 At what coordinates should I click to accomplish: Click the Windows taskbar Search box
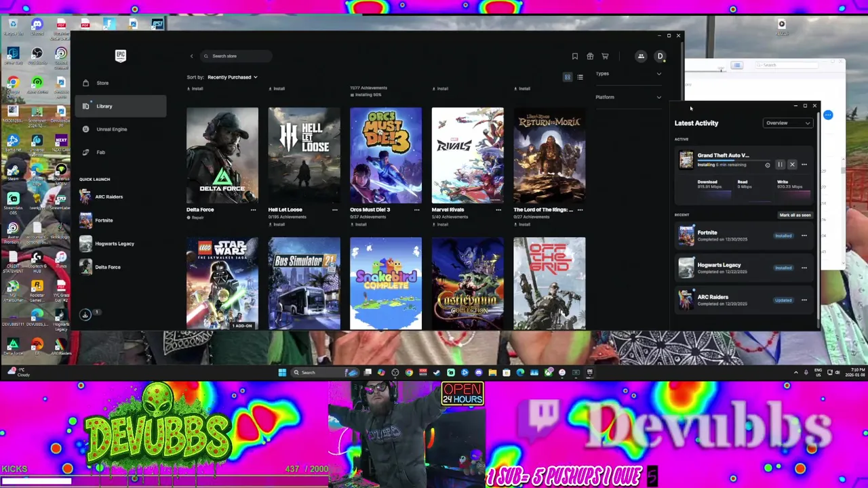click(x=324, y=372)
